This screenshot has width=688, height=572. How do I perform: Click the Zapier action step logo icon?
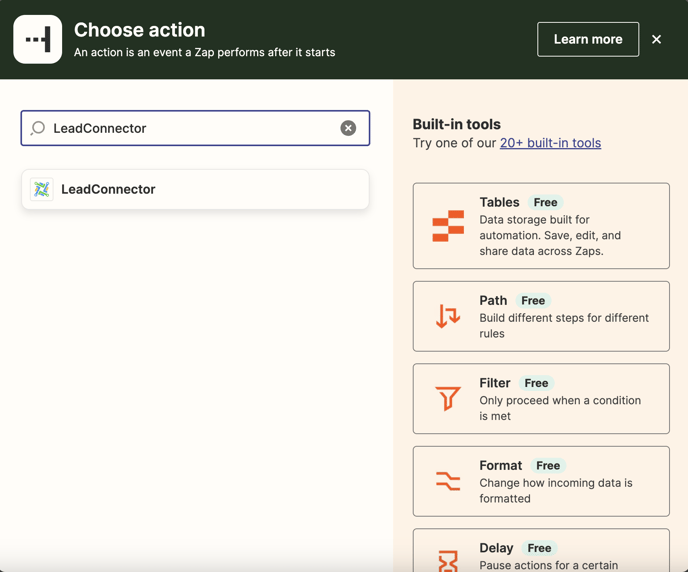click(38, 40)
